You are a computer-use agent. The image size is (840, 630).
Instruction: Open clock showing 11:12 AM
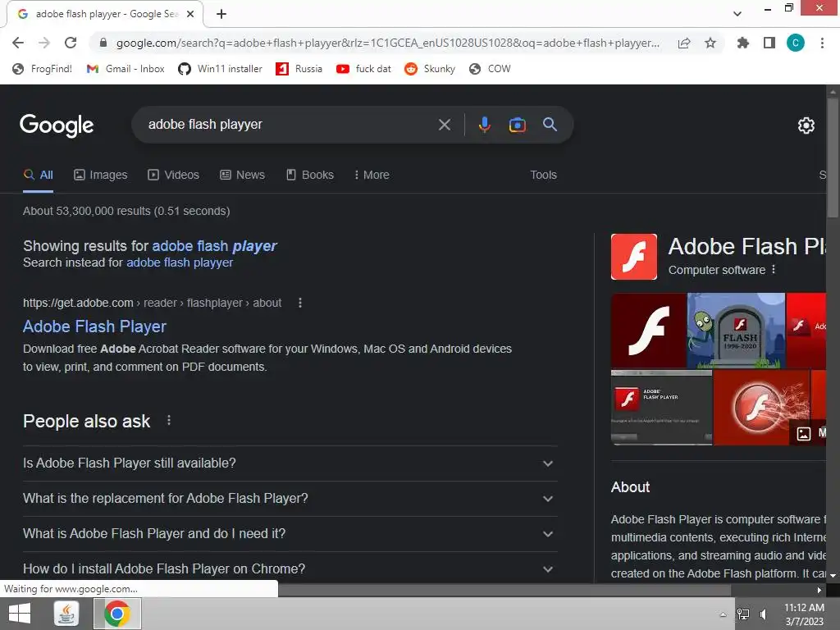(x=804, y=614)
